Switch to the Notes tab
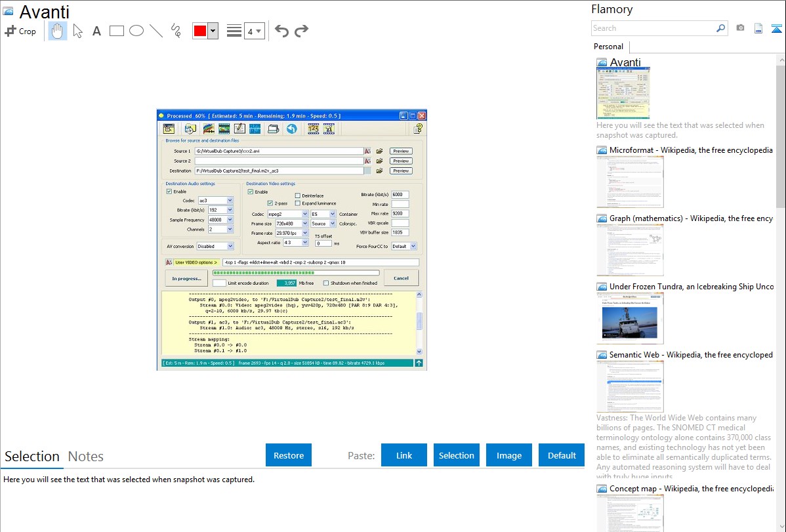Image resolution: width=786 pixels, height=532 pixels. point(86,457)
